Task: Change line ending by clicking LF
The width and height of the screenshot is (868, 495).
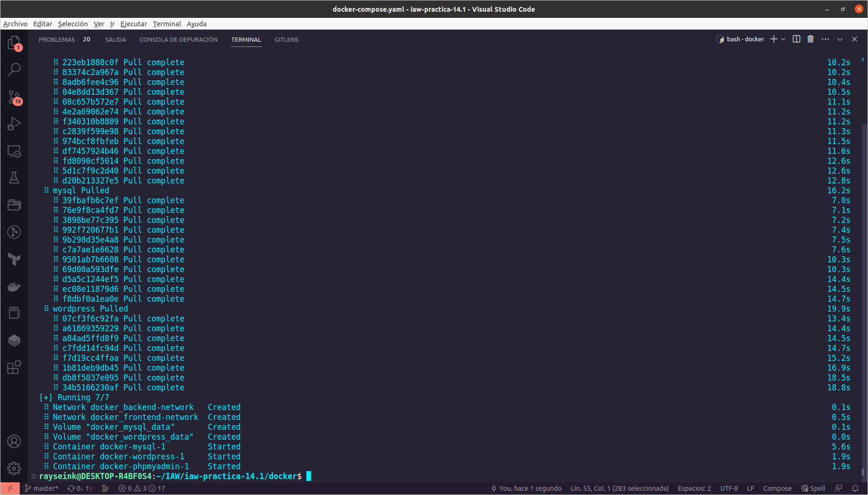Action: coord(751,488)
